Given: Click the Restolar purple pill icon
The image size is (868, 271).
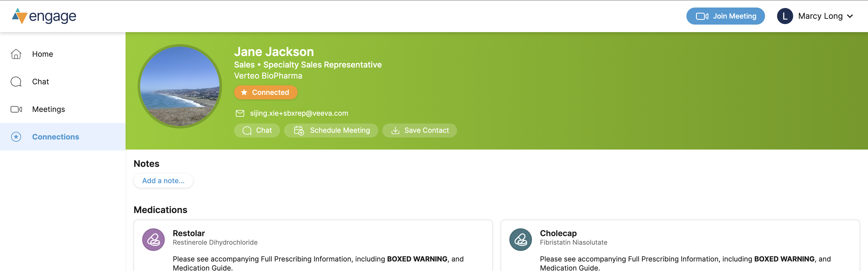Looking at the screenshot, I should [153, 240].
